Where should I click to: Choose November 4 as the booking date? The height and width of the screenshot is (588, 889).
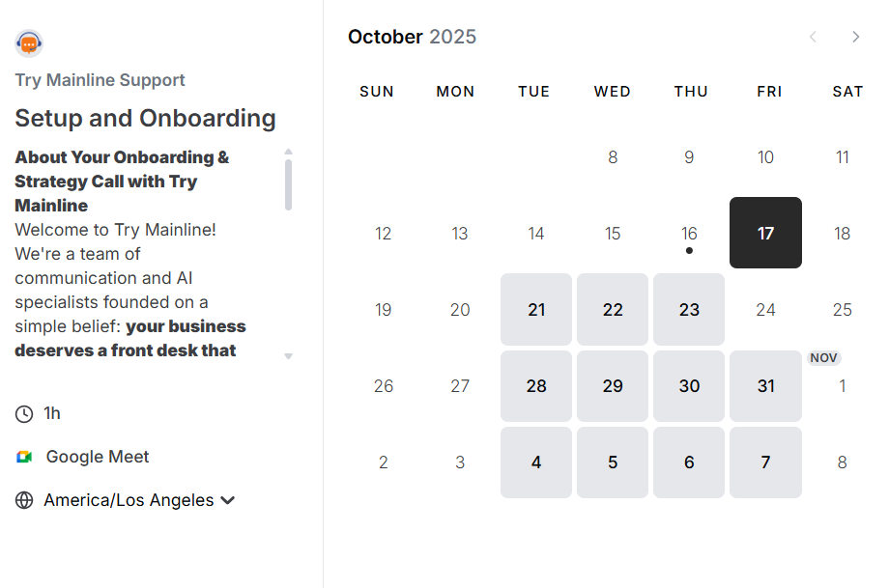click(536, 462)
